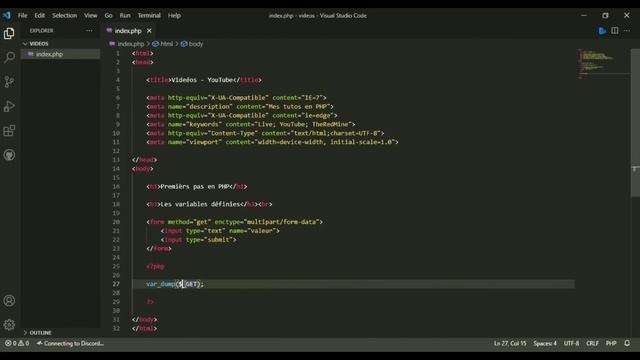Image resolution: width=640 pixels, height=360 pixels.
Task: Open the GitHub icon in activity bar
Action: [x=9, y=155]
